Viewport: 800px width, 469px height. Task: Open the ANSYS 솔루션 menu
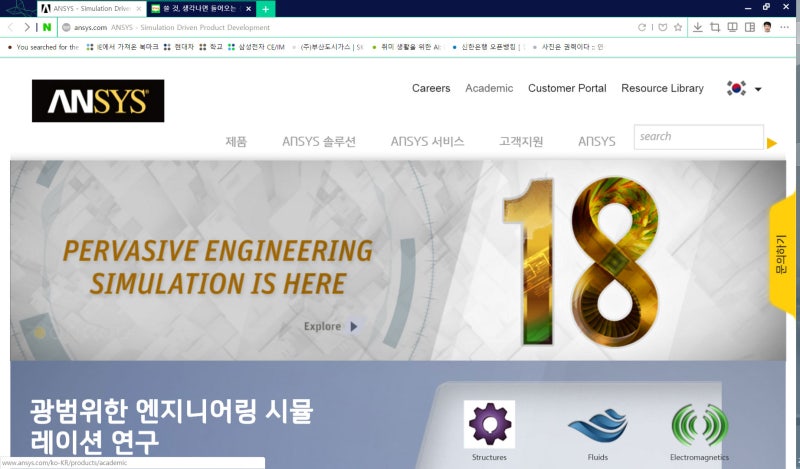pos(319,141)
